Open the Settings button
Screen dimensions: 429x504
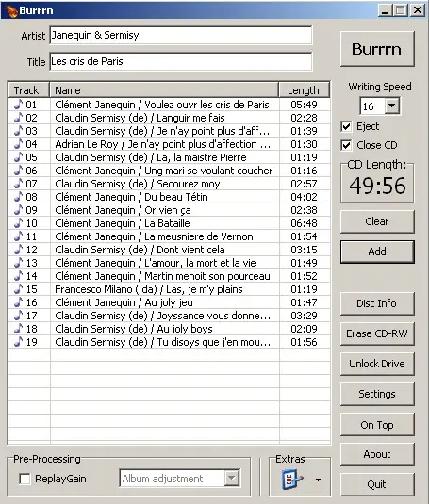click(377, 394)
